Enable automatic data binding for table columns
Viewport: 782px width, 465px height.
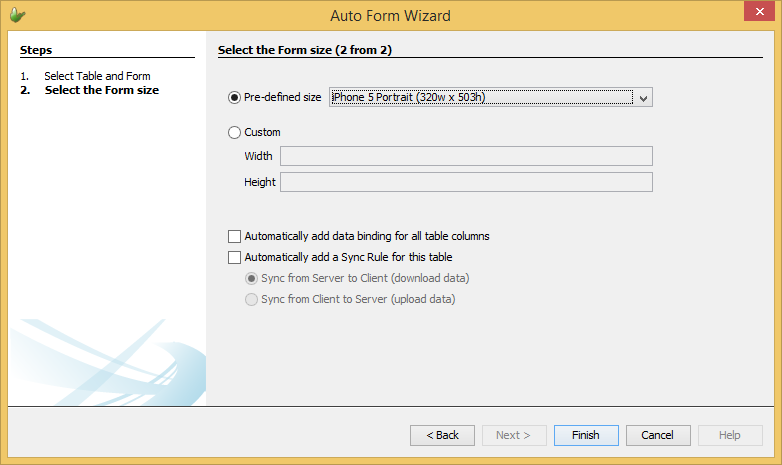click(235, 237)
